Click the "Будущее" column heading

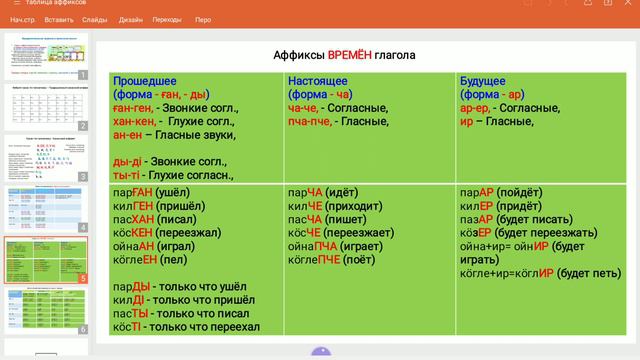(482, 81)
